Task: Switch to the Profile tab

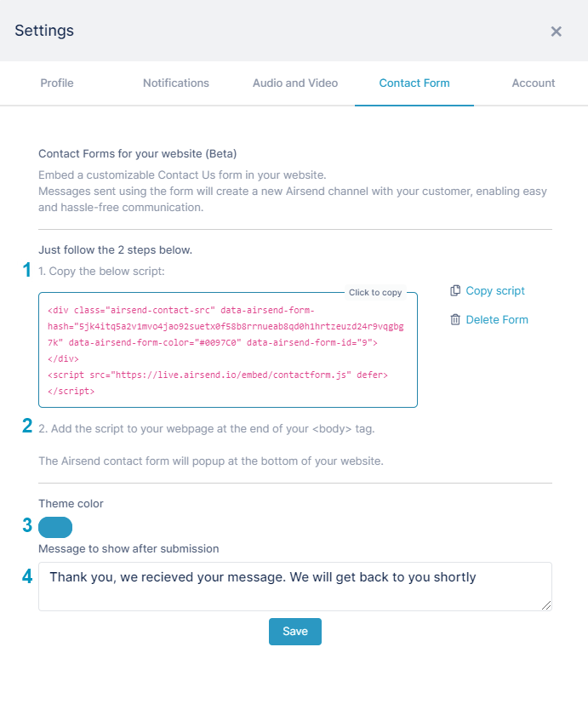Action: click(x=57, y=83)
